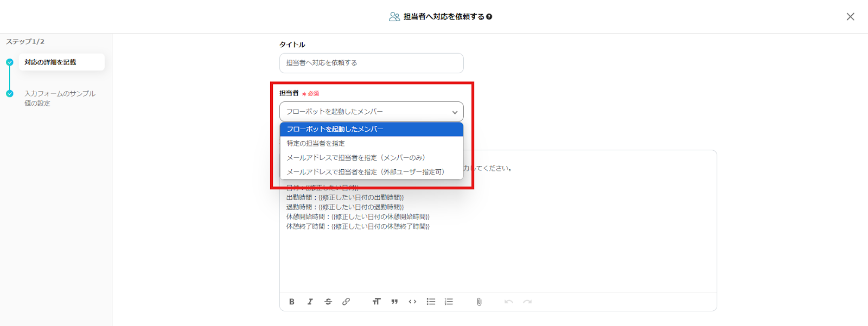Click the 退勤時間 line in editor
This screenshot has width=868, height=326.
pos(345,207)
